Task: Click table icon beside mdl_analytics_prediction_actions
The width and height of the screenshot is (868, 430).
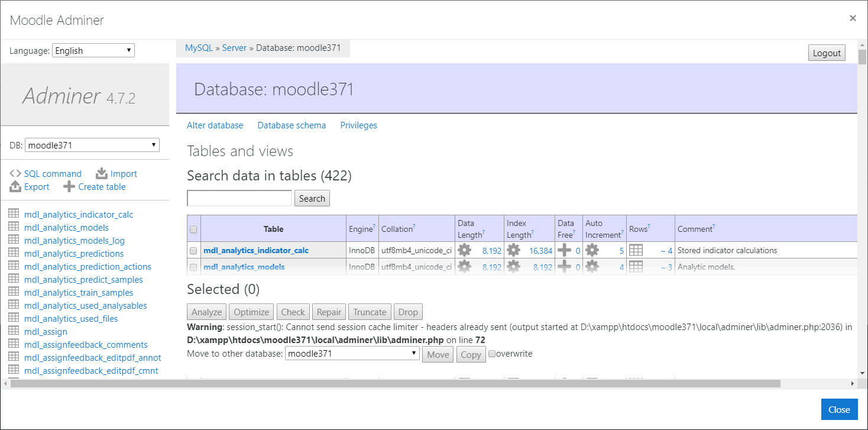Action: pyautogui.click(x=14, y=266)
